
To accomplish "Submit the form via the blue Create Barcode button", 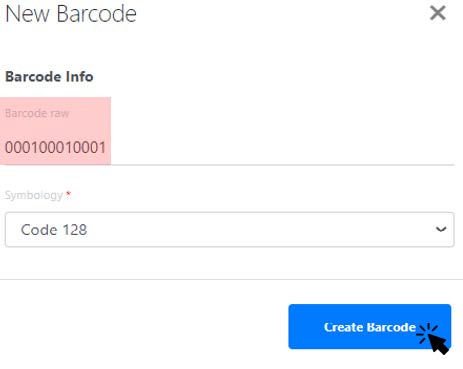I will (370, 327).
